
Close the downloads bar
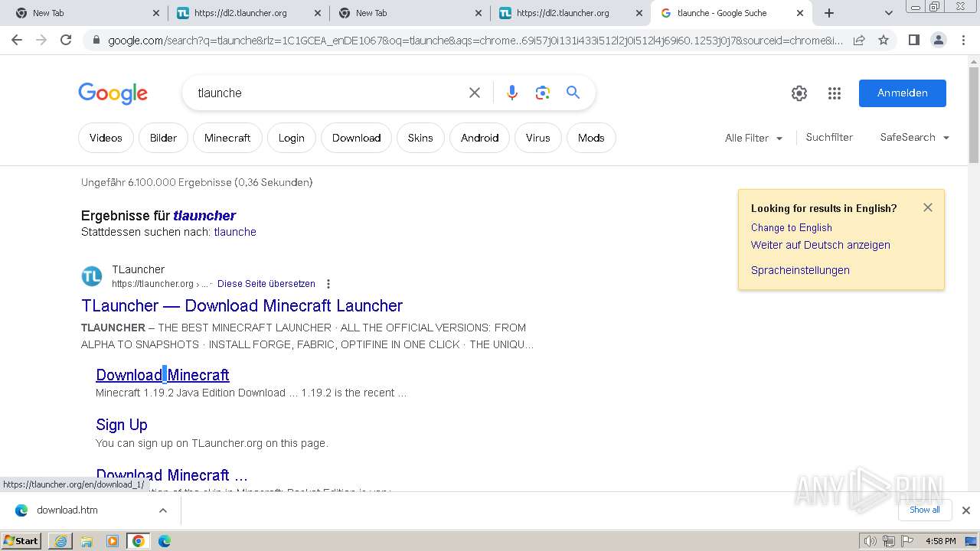(966, 510)
